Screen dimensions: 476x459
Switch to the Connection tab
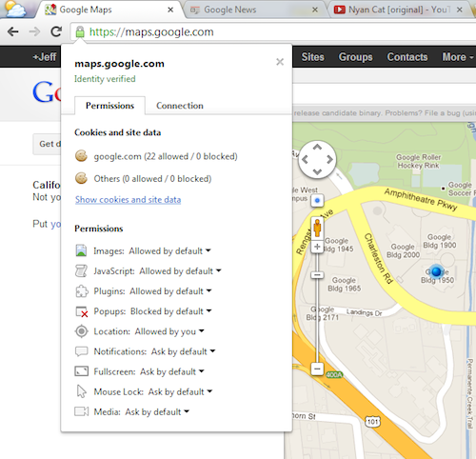coord(180,106)
